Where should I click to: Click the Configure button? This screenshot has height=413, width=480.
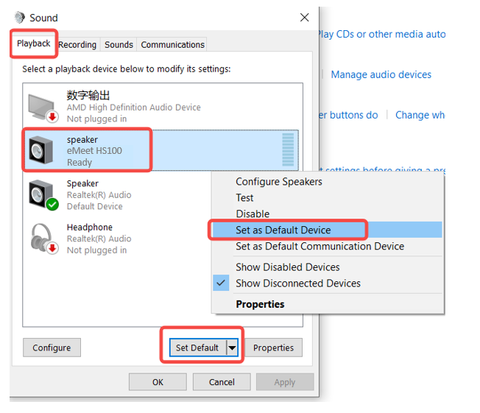[52, 348]
